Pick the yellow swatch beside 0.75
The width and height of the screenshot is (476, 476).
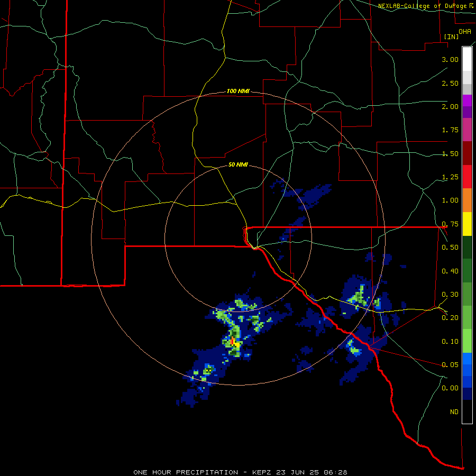[x=467, y=224]
